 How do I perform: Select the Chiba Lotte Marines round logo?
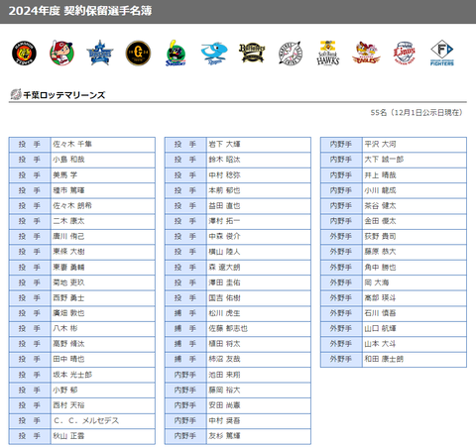click(290, 53)
